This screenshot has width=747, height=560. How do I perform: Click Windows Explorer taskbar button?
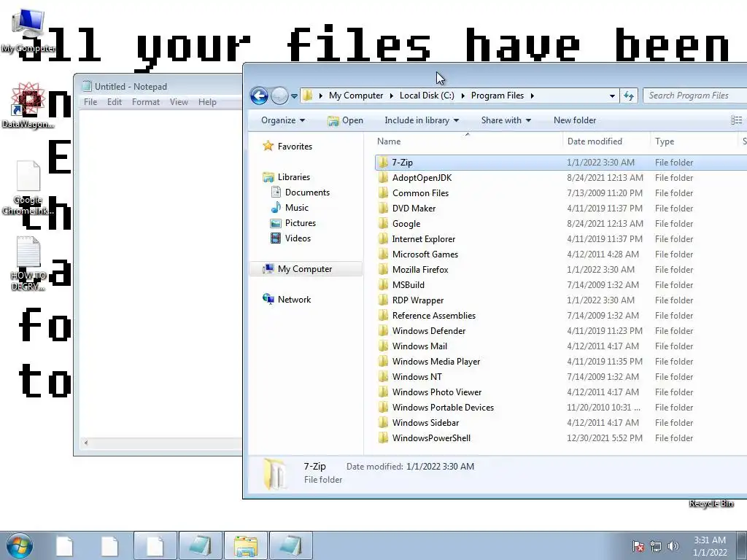247,545
